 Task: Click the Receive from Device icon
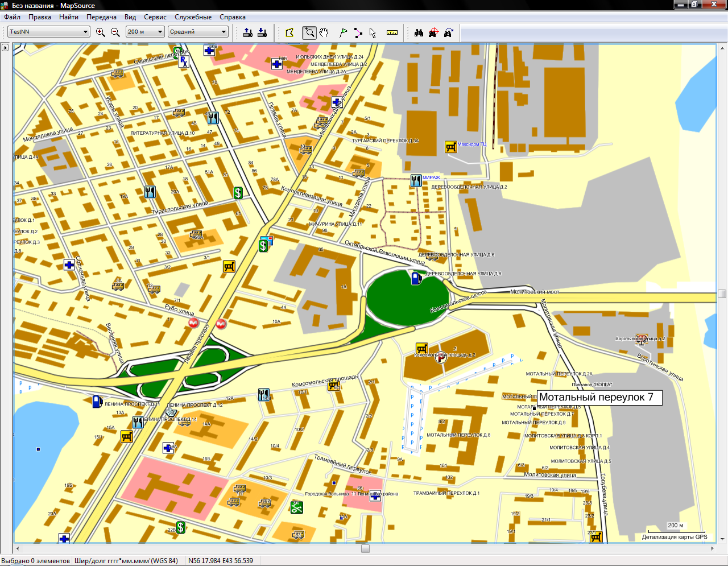[x=262, y=32]
